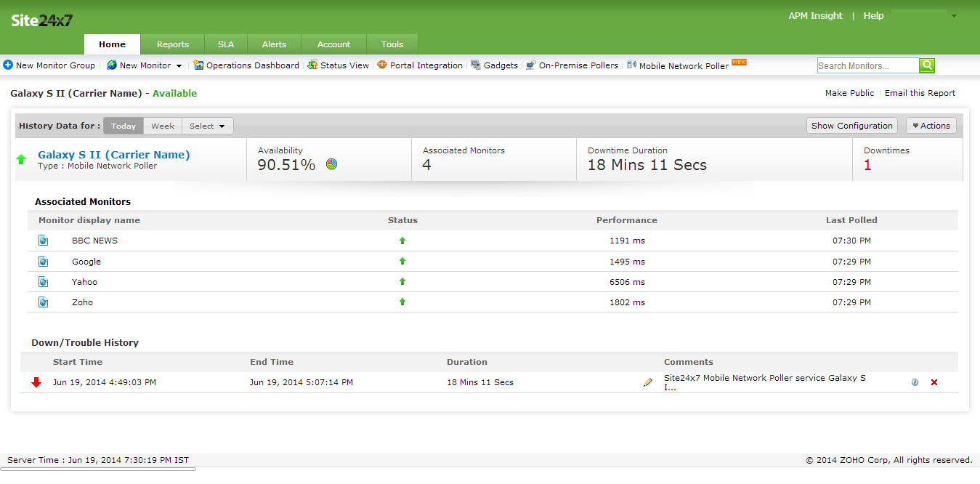The width and height of the screenshot is (980, 484).
Task: Click the green up arrow beside Galaxy S II
Action: click(x=21, y=159)
